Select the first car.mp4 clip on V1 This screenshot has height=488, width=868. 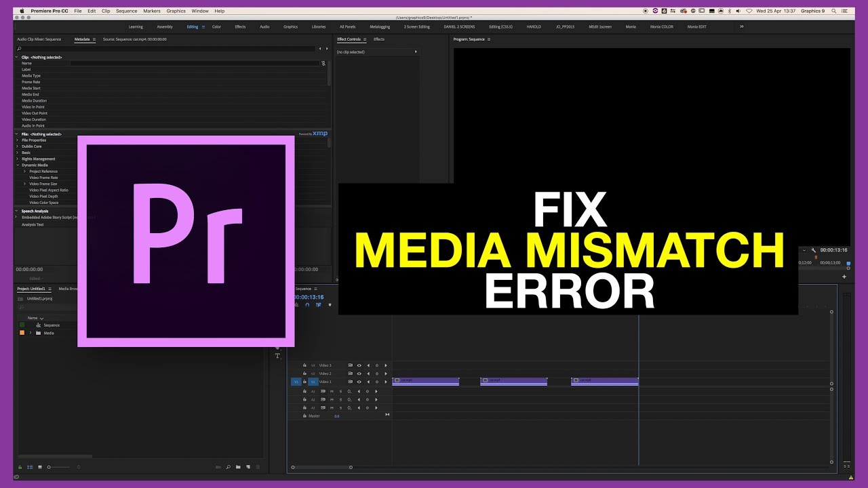[425, 382]
